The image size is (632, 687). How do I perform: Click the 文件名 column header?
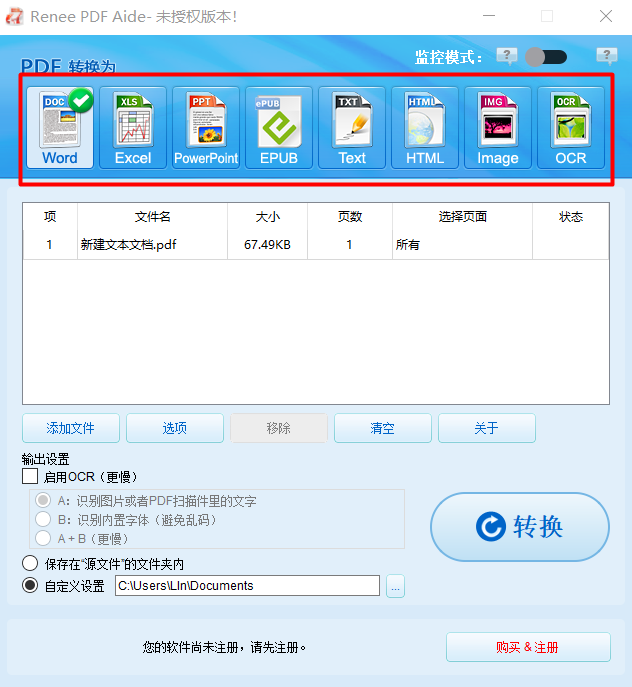pyautogui.click(x=153, y=217)
